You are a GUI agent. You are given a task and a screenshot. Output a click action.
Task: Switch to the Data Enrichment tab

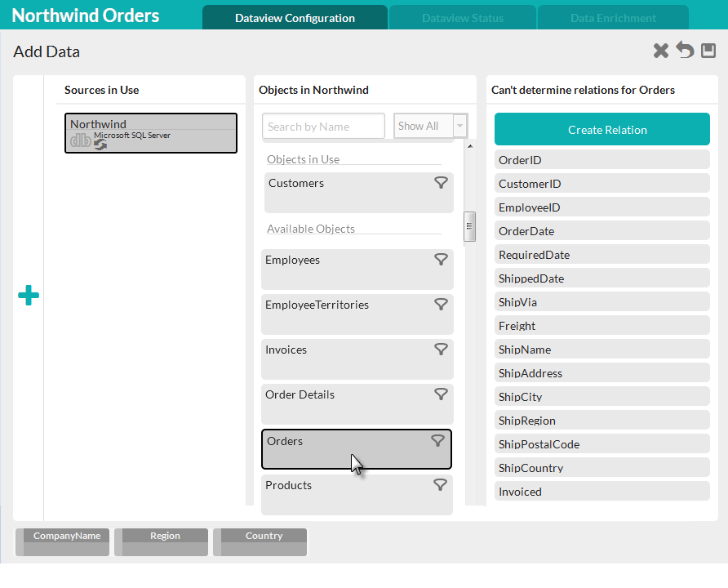(613, 18)
